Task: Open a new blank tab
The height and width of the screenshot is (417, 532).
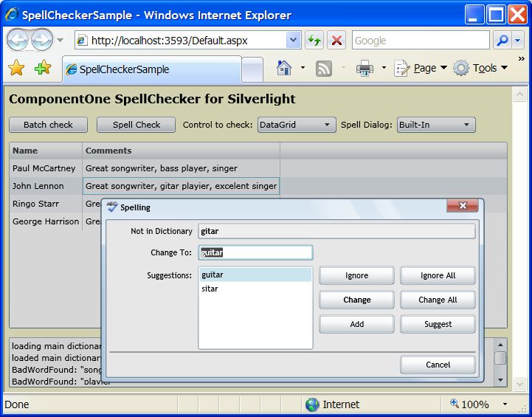Action: (252, 69)
